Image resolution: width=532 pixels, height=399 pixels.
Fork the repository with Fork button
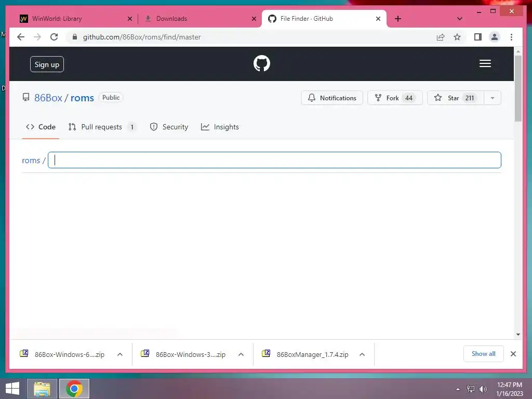tap(395, 98)
